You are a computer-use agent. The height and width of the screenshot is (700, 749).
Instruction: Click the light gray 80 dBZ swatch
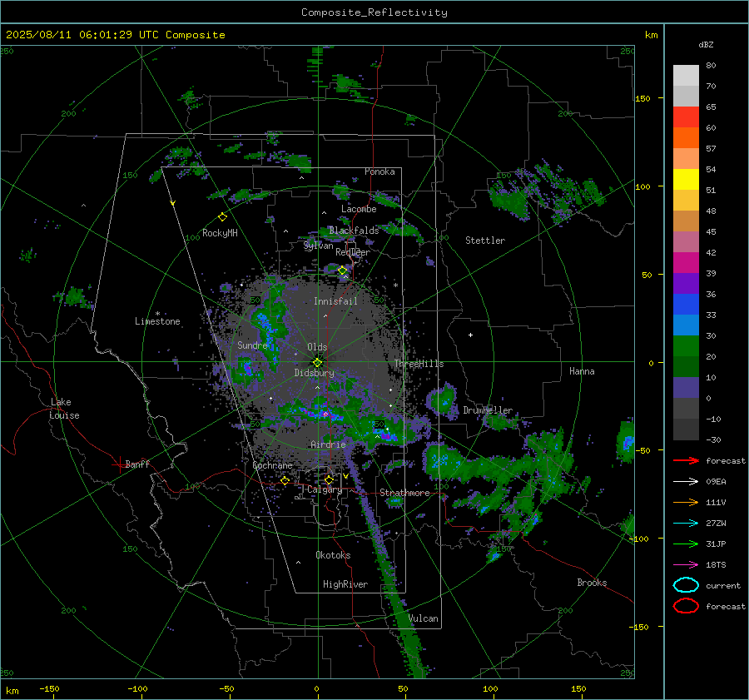coord(686,75)
